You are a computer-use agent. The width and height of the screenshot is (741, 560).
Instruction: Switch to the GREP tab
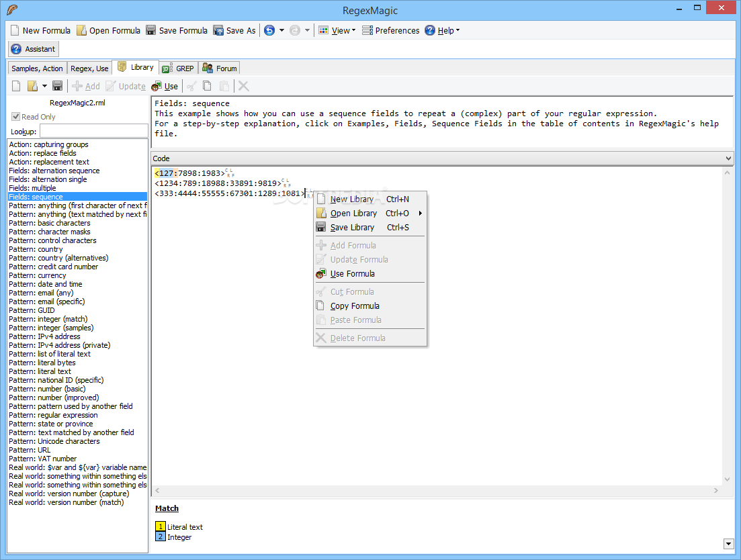point(178,68)
